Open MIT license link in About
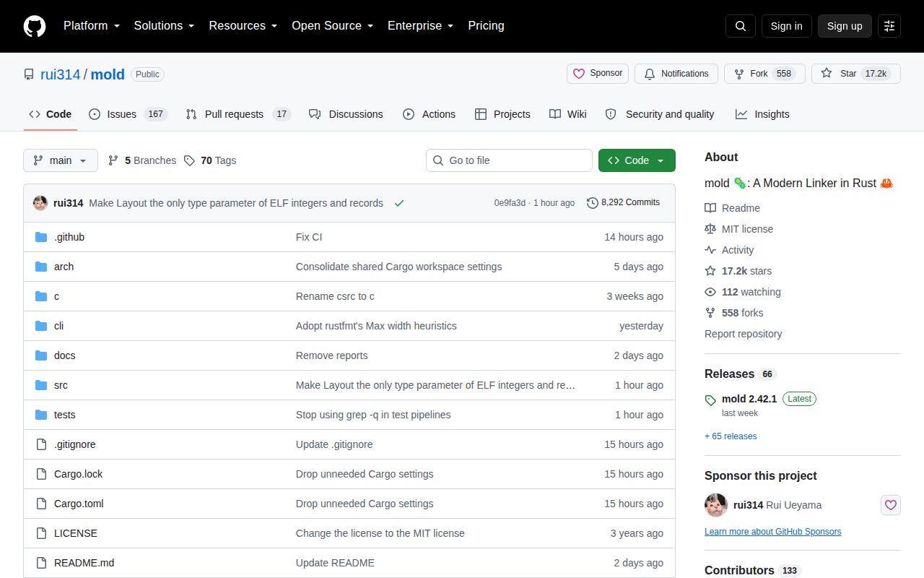Image resolution: width=924 pixels, height=578 pixels. (x=738, y=229)
